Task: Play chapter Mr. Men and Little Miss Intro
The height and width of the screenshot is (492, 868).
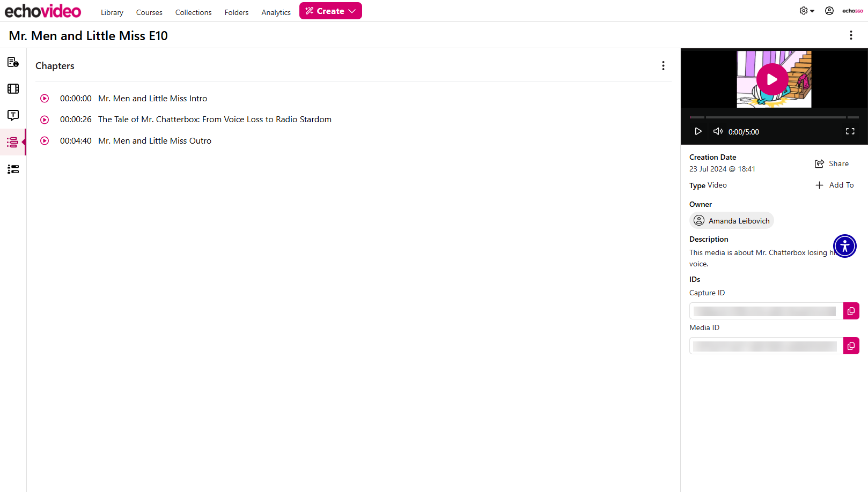Action: click(45, 99)
